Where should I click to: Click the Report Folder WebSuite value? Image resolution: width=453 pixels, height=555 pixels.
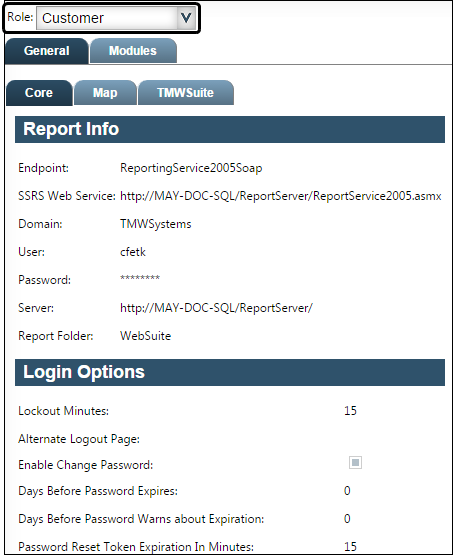coord(145,336)
